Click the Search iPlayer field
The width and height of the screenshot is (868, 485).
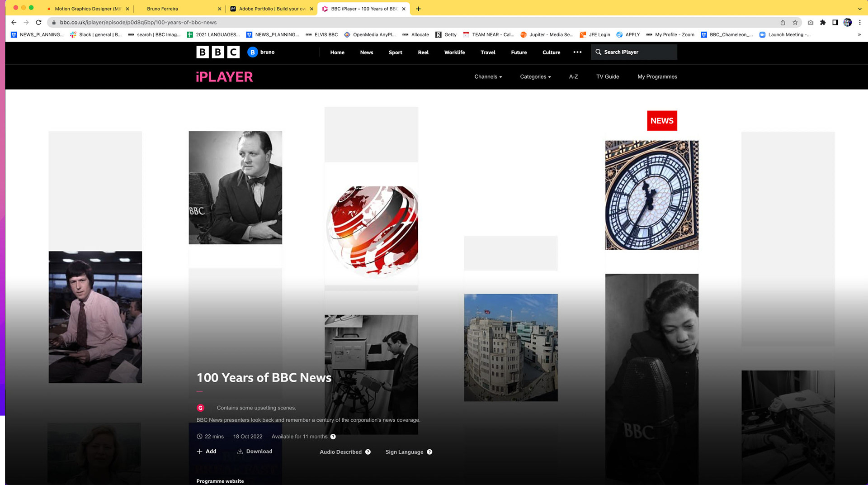click(x=634, y=52)
